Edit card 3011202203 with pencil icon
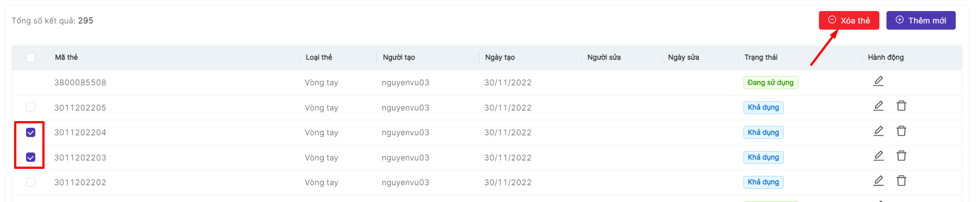Viewport: 980px width, 202px height. (878, 156)
